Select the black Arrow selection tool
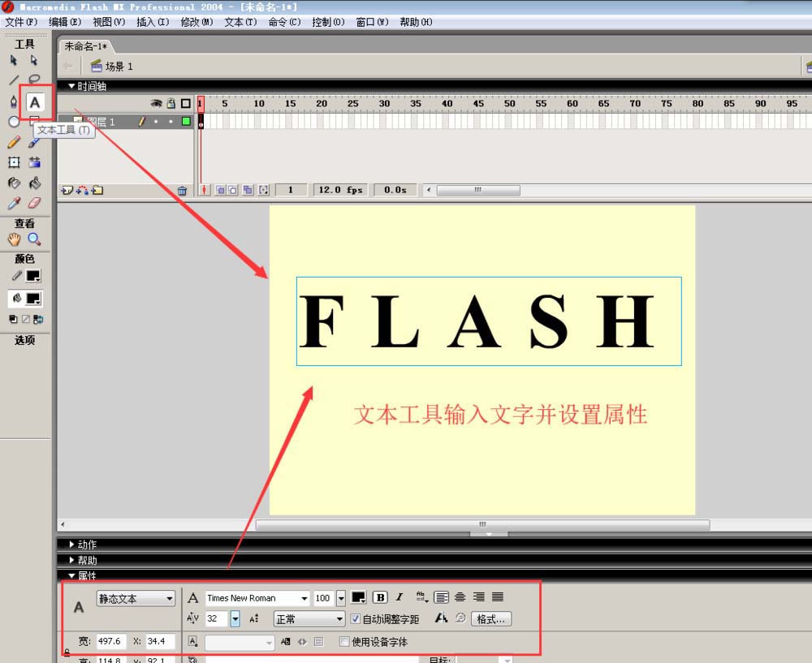The width and height of the screenshot is (812, 663). (14, 61)
